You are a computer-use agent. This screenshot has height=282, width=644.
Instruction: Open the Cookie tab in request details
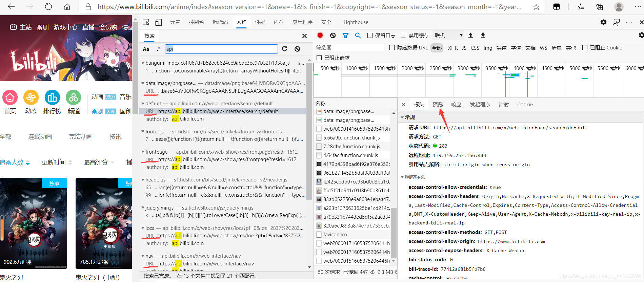pos(525,104)
